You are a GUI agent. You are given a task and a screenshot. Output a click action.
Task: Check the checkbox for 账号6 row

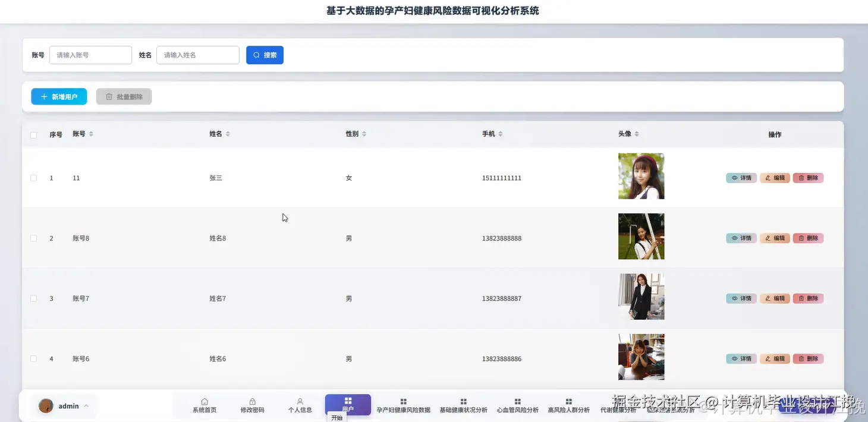34,359
